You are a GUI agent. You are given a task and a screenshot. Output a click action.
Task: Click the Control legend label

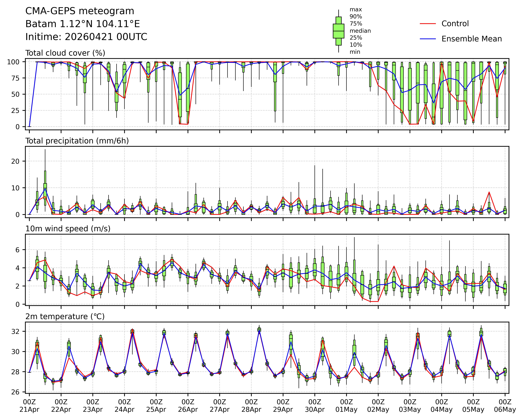point(455,24)
